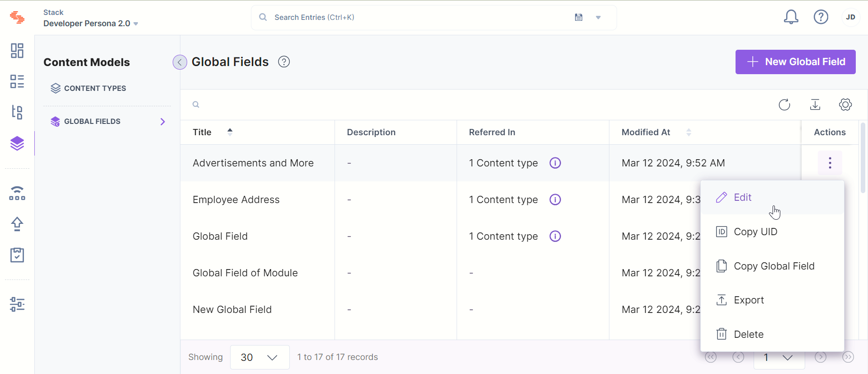
Task: Open the Publish Queue icon in sidebar
Action: [17, 193]
